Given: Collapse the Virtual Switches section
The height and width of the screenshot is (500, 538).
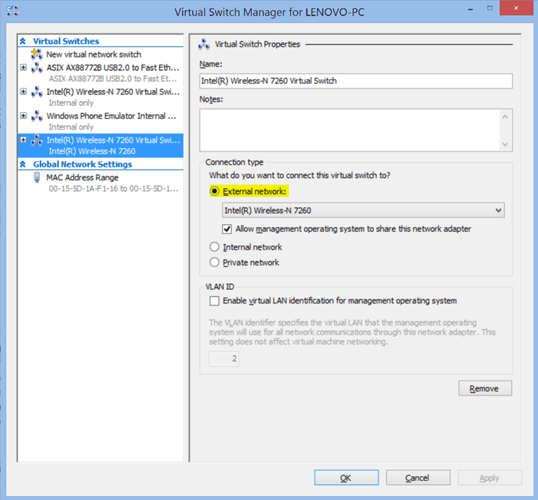Looking at the screenshot, I should (x=23, y=41).
